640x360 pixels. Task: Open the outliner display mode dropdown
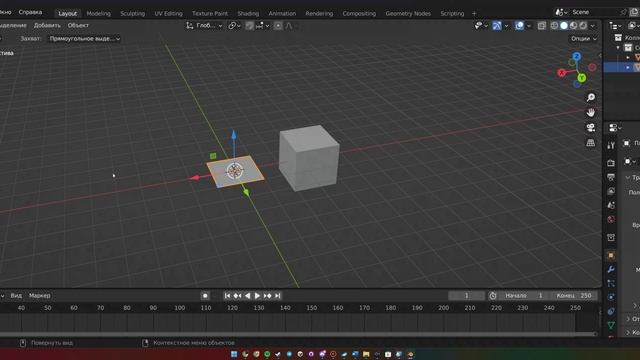(x=616, y=26)
